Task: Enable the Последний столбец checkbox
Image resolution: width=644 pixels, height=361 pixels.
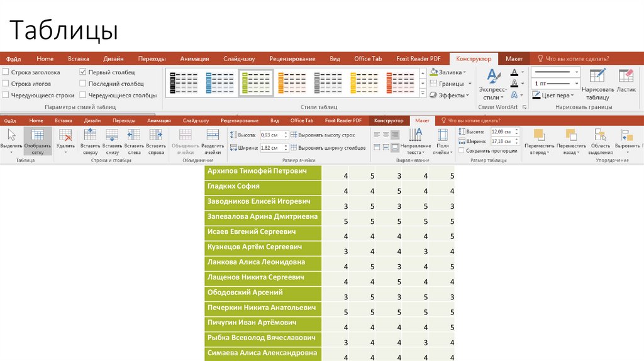Action: click(x=82, y=84)
